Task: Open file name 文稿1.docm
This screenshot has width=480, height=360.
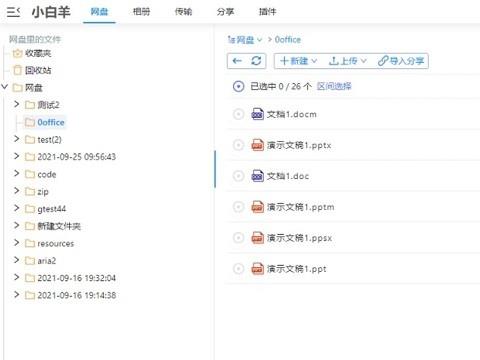Action: [x=292, y=114]
